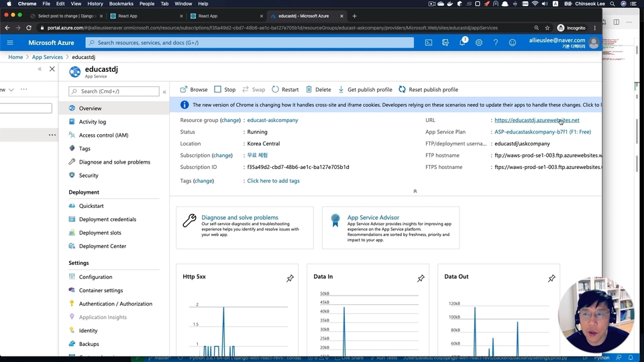This screenshot has height=362, width=644.
Task: Click Reset publish profile button
Action: tap(429, 89)
